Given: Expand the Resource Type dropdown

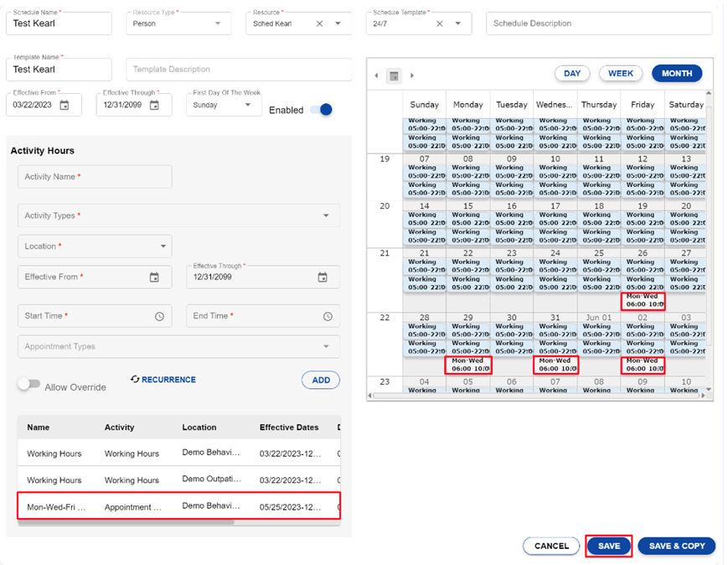Looking at the screenshot, I should click(x=218, y=24).
